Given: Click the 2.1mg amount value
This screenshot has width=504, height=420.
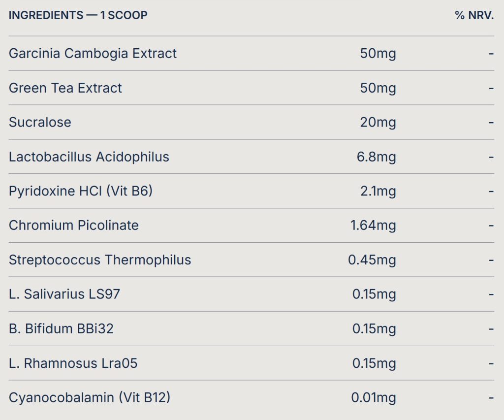Looking at the screenshot, I should (x=378, y=191).
